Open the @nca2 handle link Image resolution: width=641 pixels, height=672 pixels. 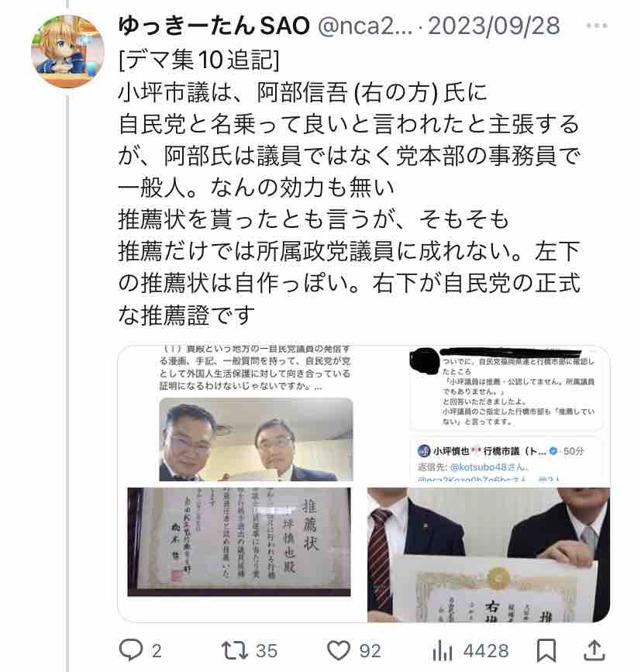point(366,26)
